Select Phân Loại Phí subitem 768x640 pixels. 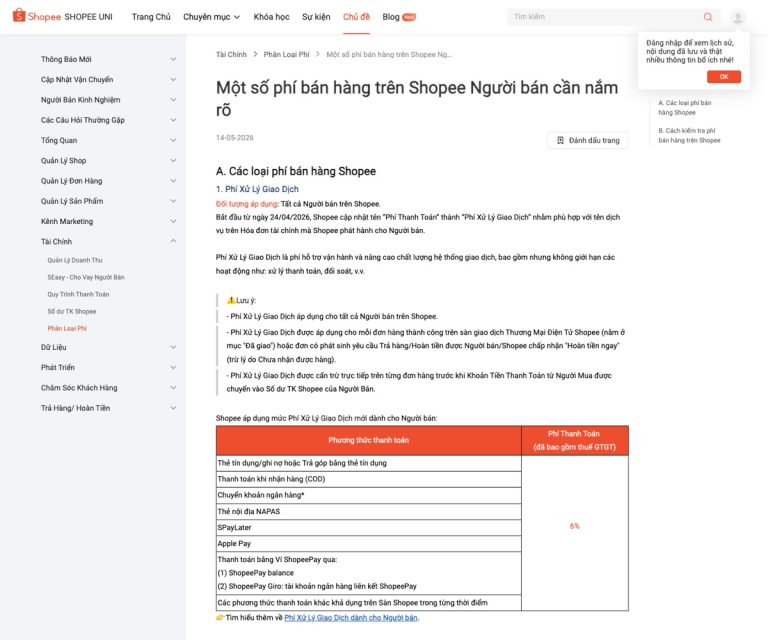point(67,329)
